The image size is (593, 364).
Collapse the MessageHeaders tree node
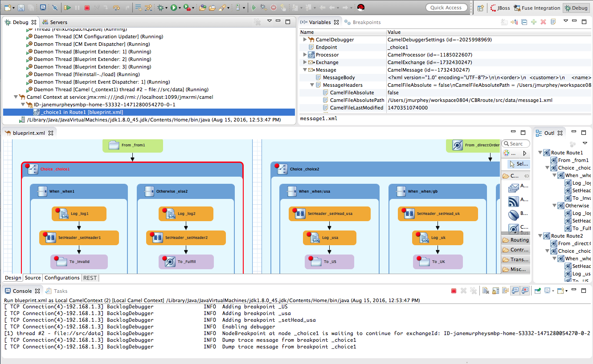(312, 85)
